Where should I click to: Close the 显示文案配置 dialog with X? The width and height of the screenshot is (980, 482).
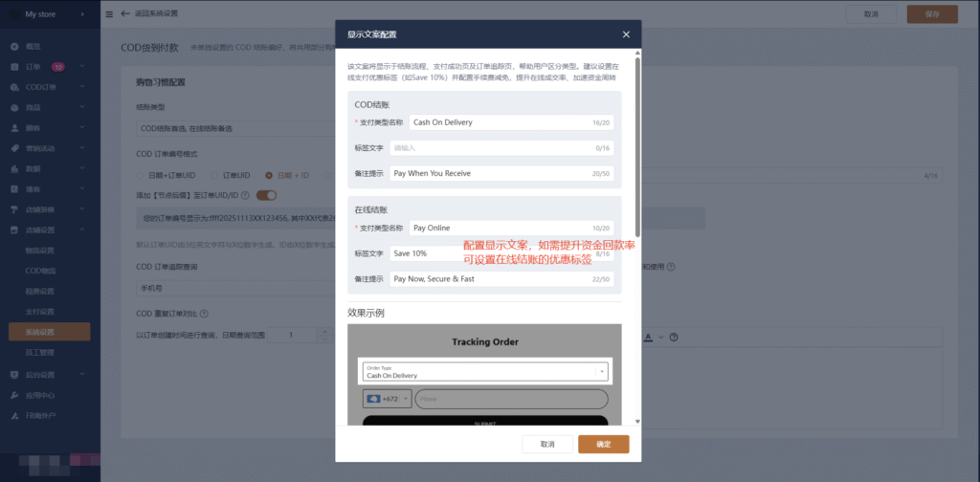click(x=626, y=34)
